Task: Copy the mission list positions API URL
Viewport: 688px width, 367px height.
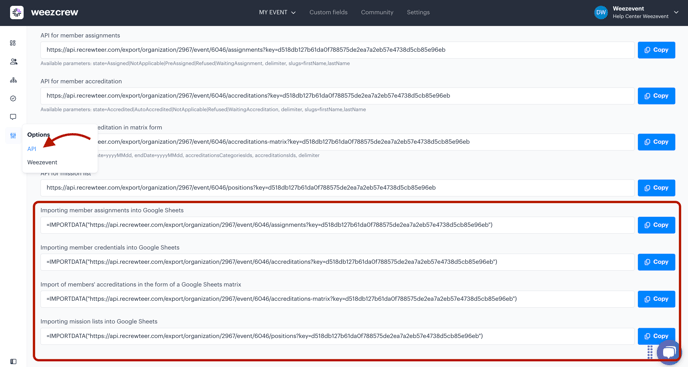Action: click(x=656, y=188)
